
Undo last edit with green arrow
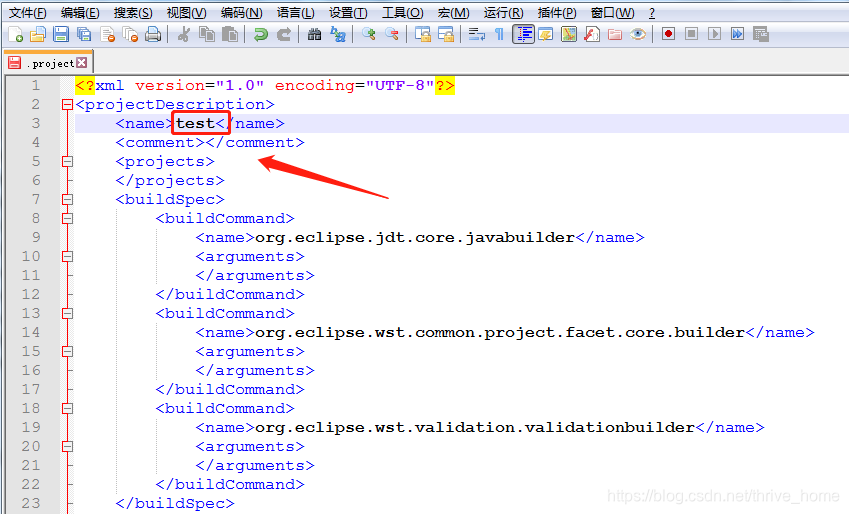pos(260,35)
